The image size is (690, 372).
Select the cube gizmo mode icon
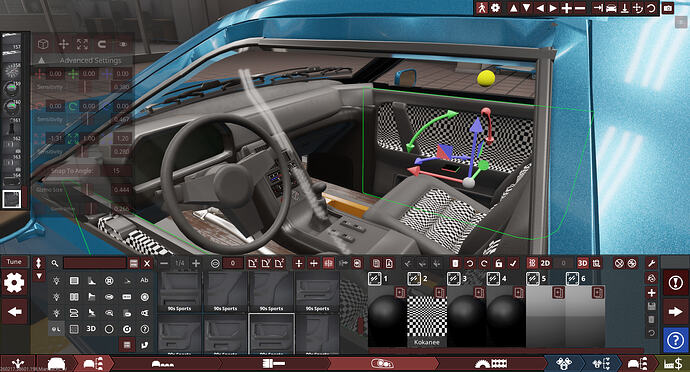pos(43,44)
